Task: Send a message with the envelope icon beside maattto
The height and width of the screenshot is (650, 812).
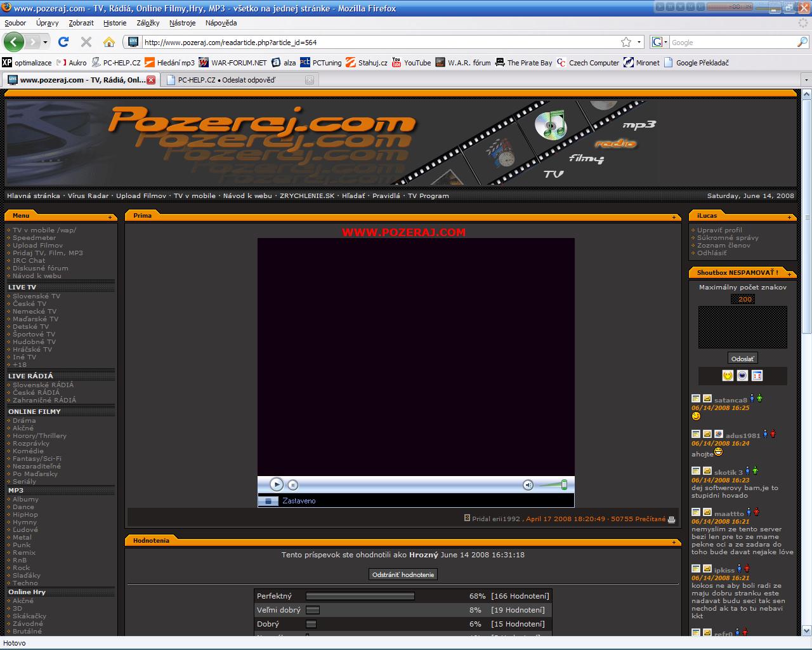Action: [x=707, y=512]
